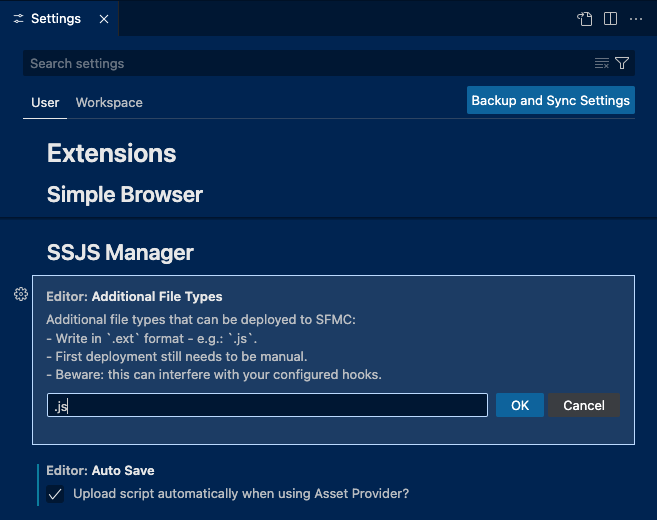Click the 'First deployment still needs to be manual' line

pos(177,357)
